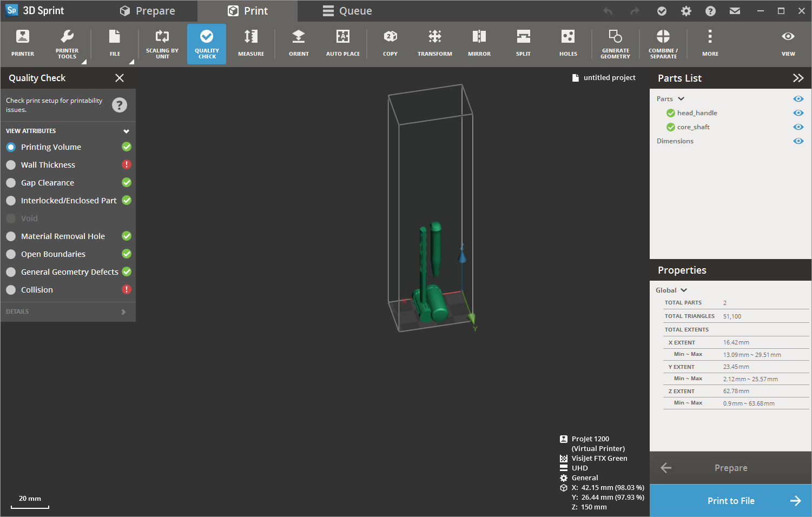The image size is (812, 517).
Task: Select the Combine/Separate tool
Action: [663, 43]
